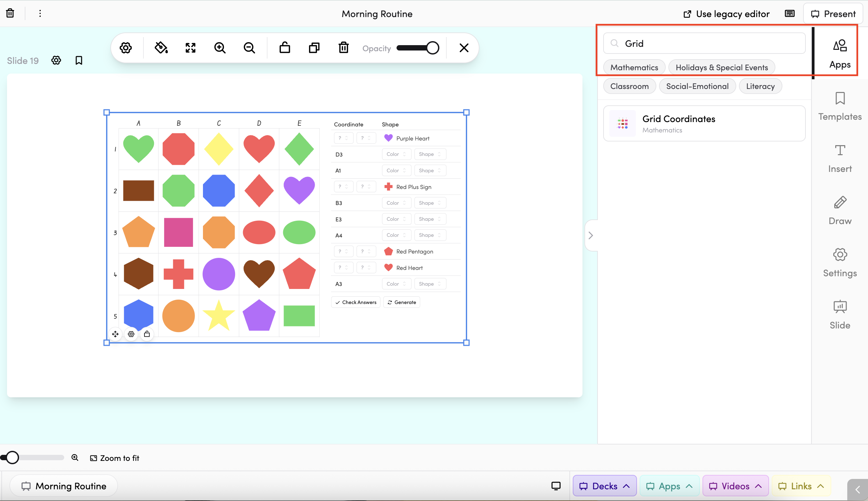The image size is (868, 501).
Task: Click the zoom in magnifier in toolbar
Action: pyautogui.click(x=220, y=48)
